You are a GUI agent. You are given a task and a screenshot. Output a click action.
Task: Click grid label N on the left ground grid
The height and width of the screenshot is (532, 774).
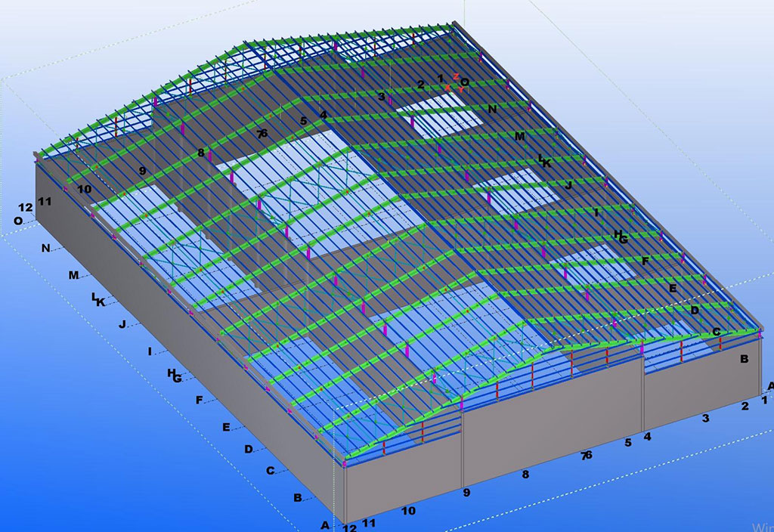tap(45, 248)
